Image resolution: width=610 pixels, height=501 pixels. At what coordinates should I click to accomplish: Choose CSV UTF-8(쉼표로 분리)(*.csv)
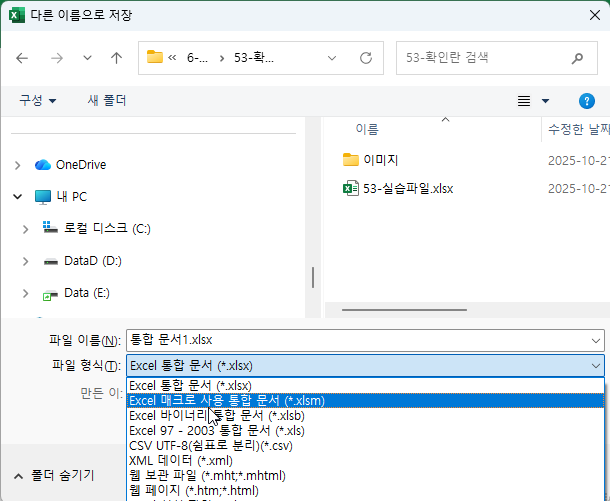tap(365, 446)
